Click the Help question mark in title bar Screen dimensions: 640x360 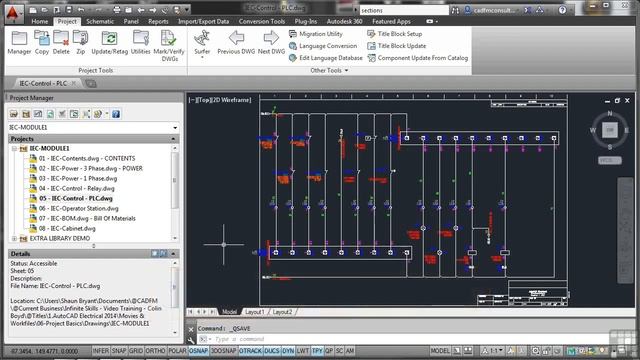(x=562, y=10)
